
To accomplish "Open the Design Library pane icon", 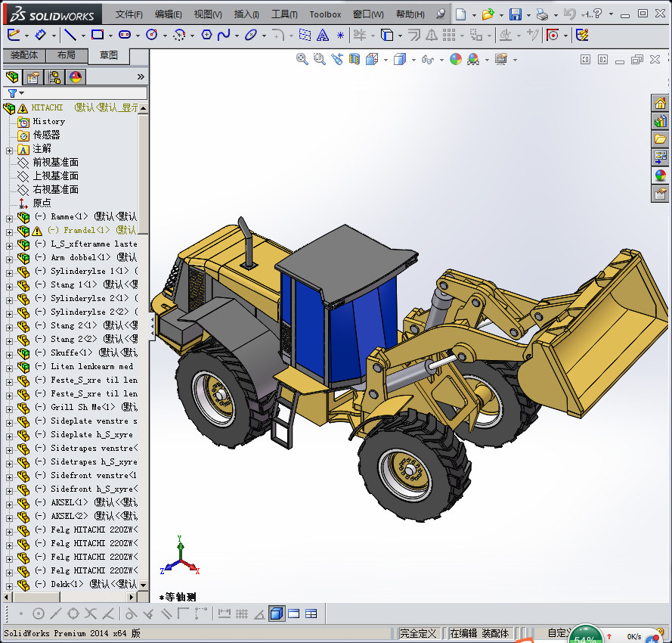I will tap(660, 121).
